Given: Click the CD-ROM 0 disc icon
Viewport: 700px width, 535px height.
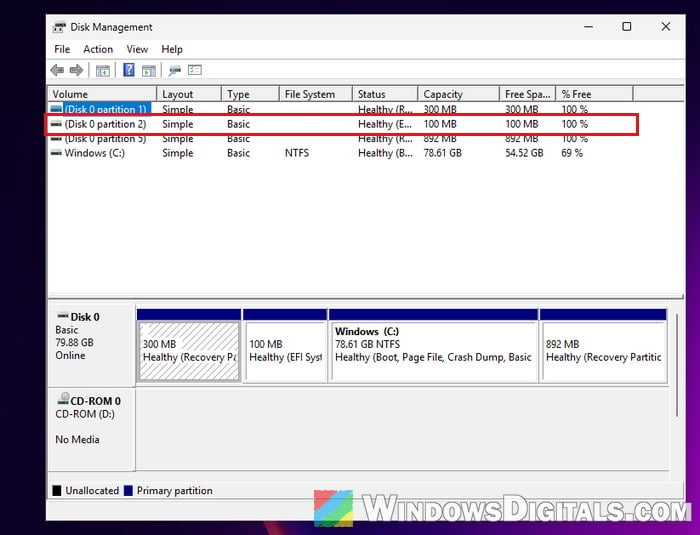Looking at the screenshot, I should pos(63,399).
